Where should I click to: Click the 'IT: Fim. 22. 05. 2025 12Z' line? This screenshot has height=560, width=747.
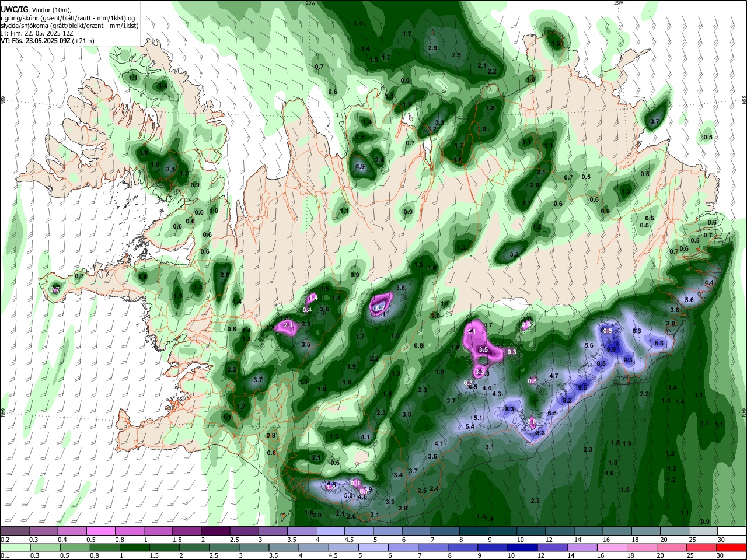pos(36,34)
